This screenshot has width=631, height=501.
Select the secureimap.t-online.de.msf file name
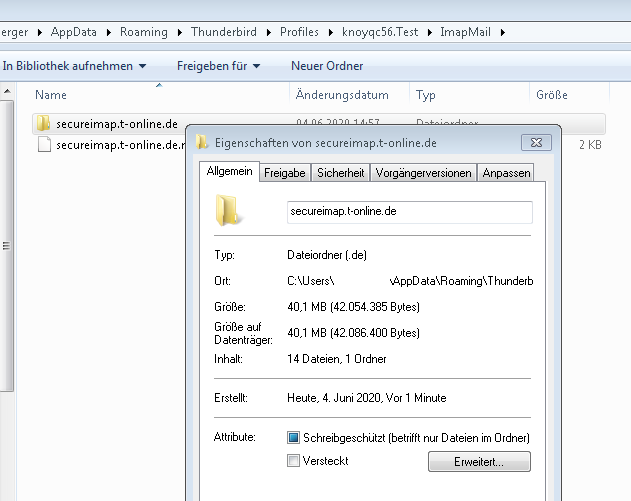coord(121,145)
